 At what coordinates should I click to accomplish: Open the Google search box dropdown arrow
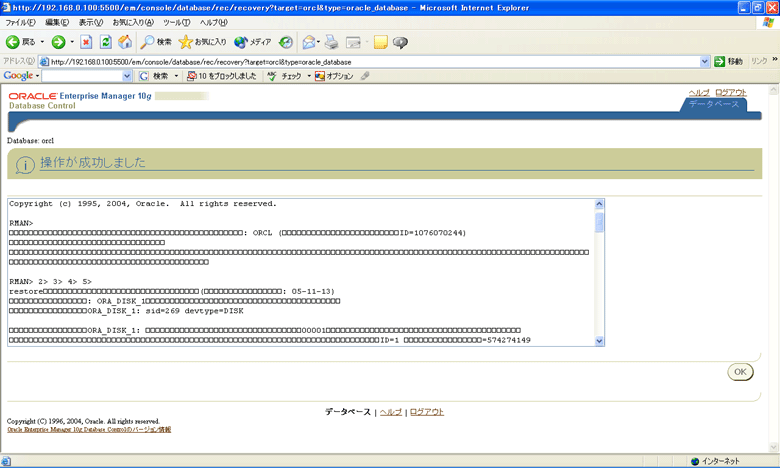[x=127, y=76]
